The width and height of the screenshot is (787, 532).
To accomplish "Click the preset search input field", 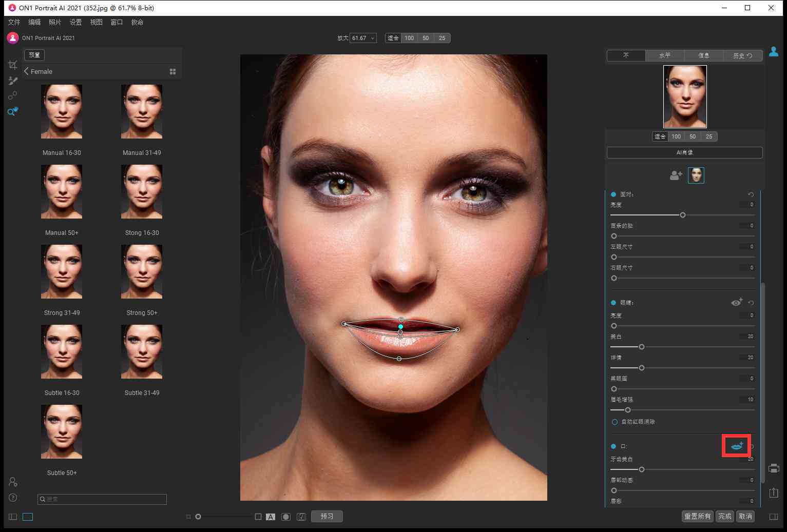I will [x=102, y=499].
